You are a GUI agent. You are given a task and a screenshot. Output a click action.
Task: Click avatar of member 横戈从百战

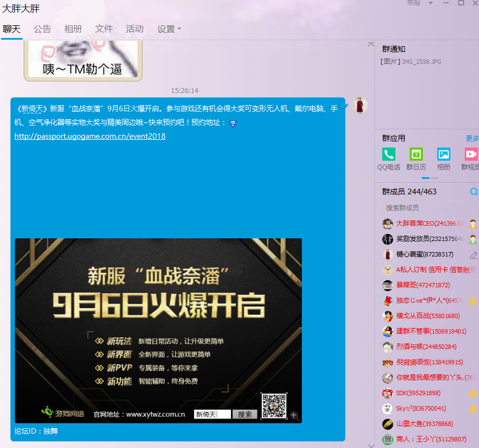click(388, 316)
